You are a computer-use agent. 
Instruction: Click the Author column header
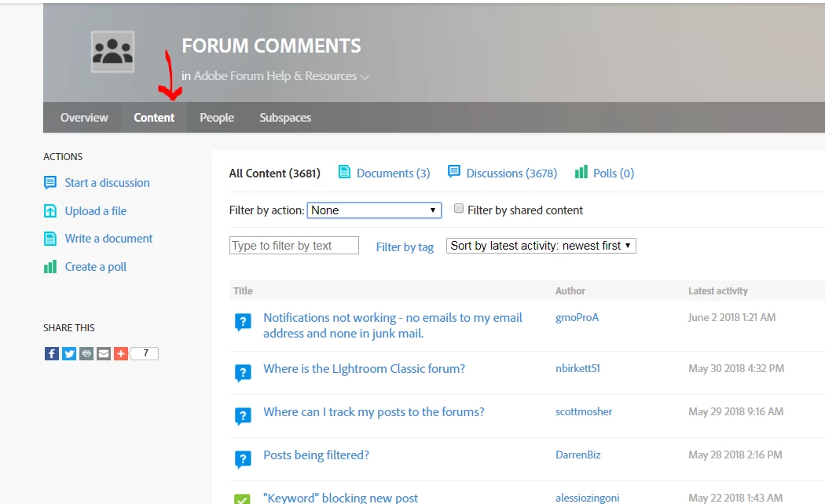(570, 290)
